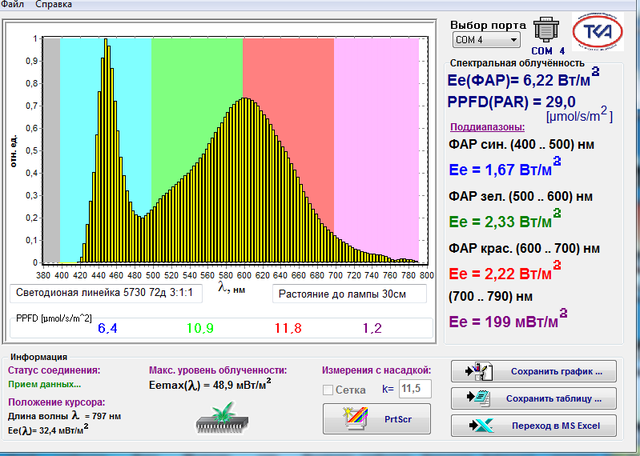Click the k= coefficient input field
Image resolution: width=640 pixels, height=456 pixels.
click(x=413, y=388)
